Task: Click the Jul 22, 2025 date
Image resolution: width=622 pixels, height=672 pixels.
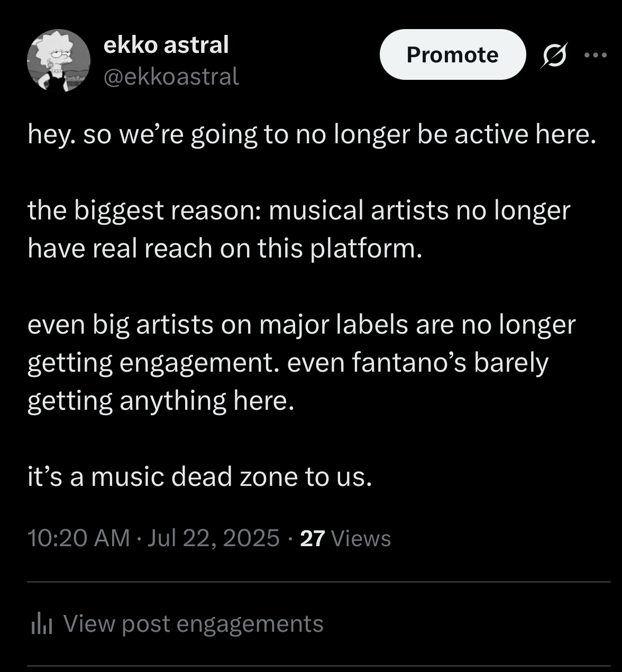Action: tap(213, 538)
